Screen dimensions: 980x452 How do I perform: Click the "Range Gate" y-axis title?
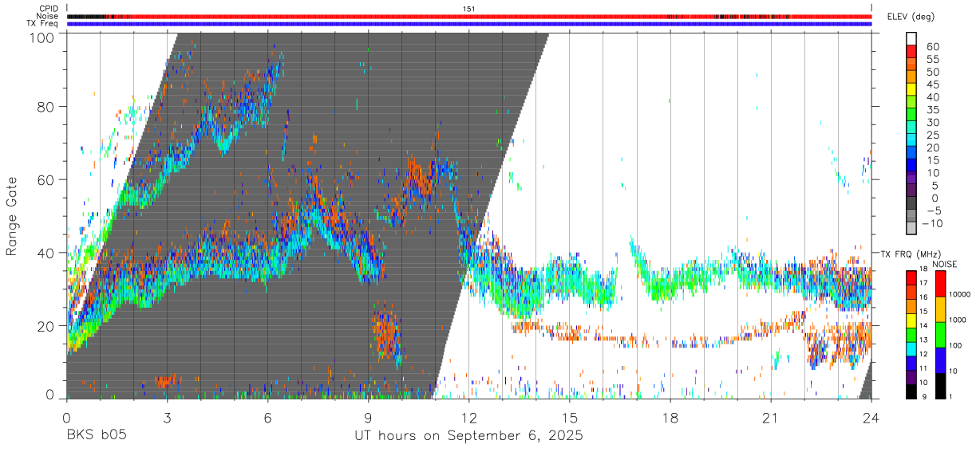(x=12, y=216)
